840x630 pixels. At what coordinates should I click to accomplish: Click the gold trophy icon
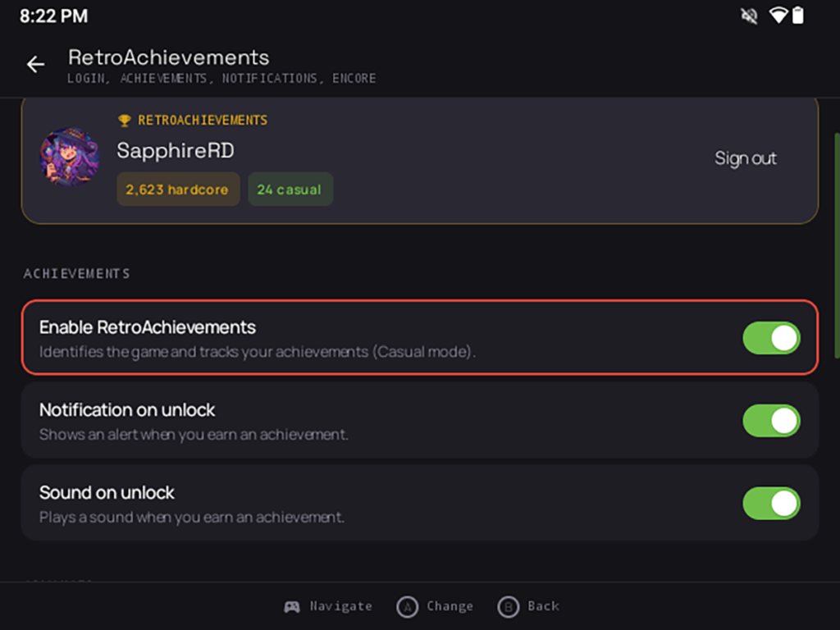[x=125, y=121]
